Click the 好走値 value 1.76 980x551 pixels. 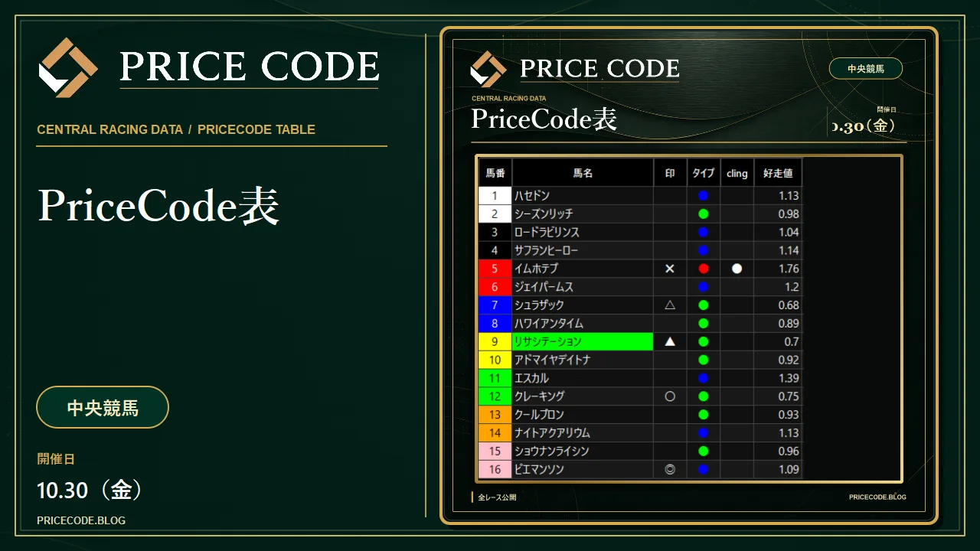pos(789,269)
